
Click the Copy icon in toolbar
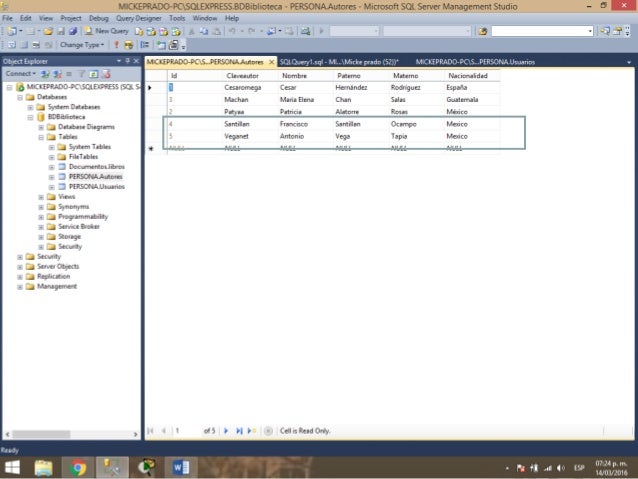[x=204, y=31]
